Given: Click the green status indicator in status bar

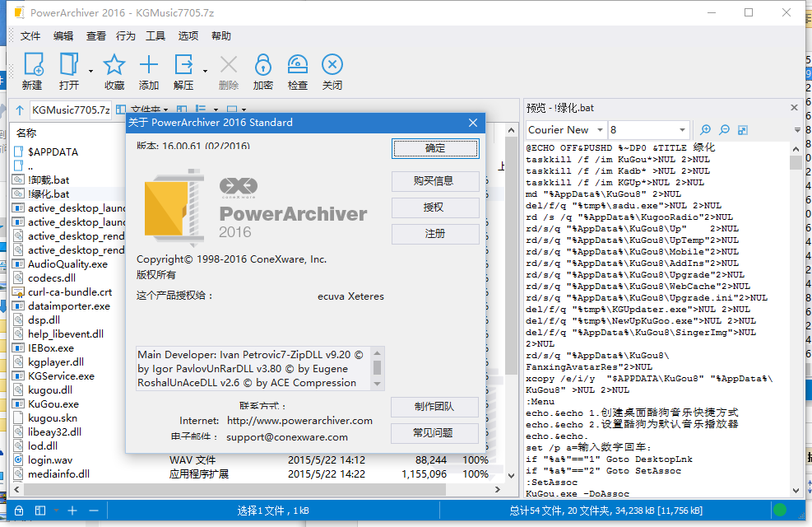Looking at the screenshot, I should click(779, 511).
